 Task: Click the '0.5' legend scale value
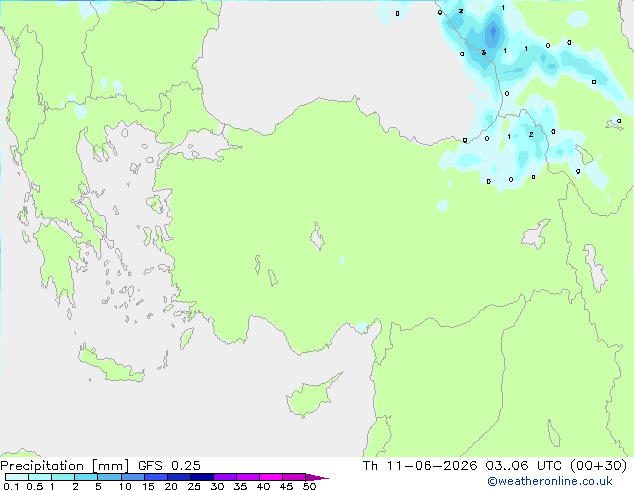[34, 486]
